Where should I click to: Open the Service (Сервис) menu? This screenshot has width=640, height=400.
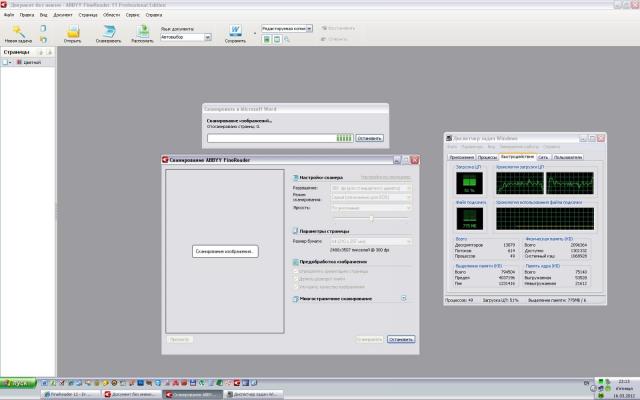click(x=133, y=15)
